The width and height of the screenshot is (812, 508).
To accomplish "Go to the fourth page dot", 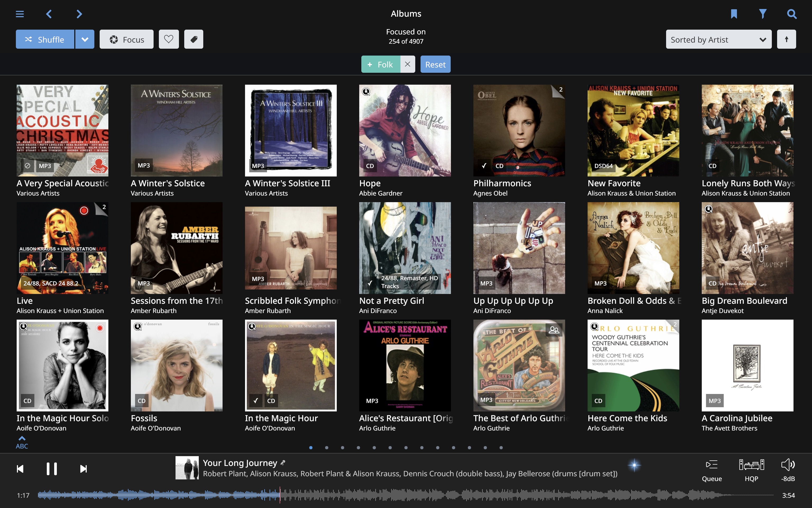I will 358,447.
